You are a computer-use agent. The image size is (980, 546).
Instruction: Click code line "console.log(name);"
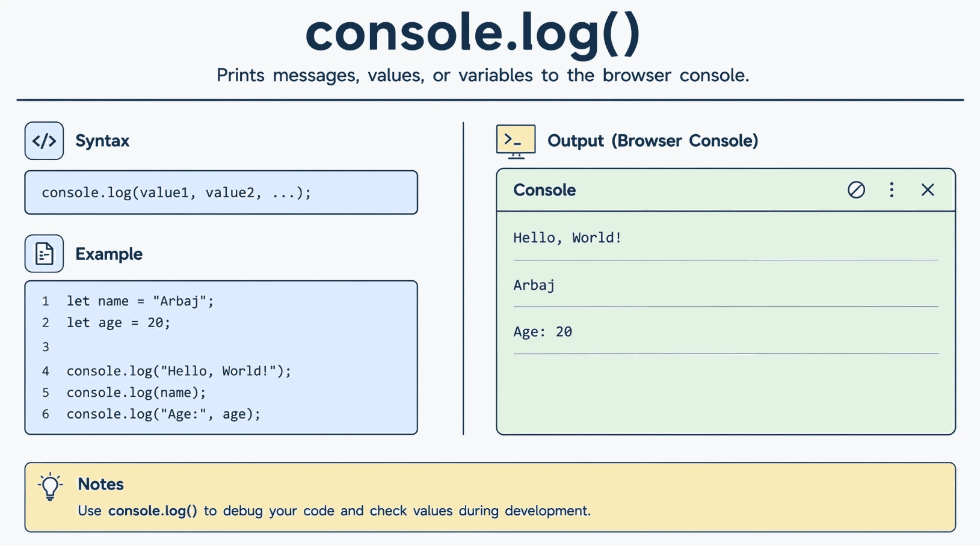pos(136,393)
